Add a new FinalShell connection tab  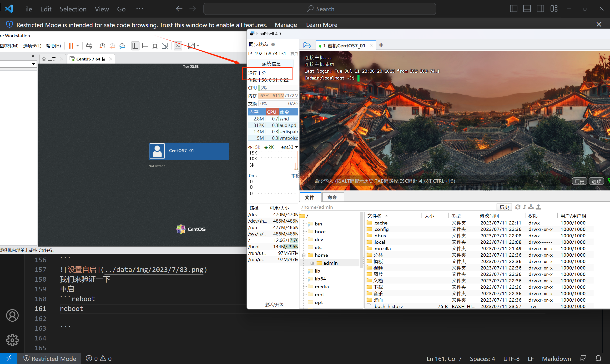pos(381,45)
